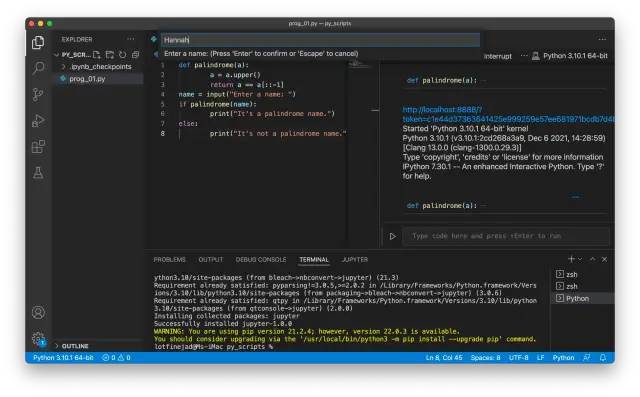Click the terminal prompt line py_scripts %
Image resolution: width=640 pixels, height=397 pixels.
[x=213, y=347]
